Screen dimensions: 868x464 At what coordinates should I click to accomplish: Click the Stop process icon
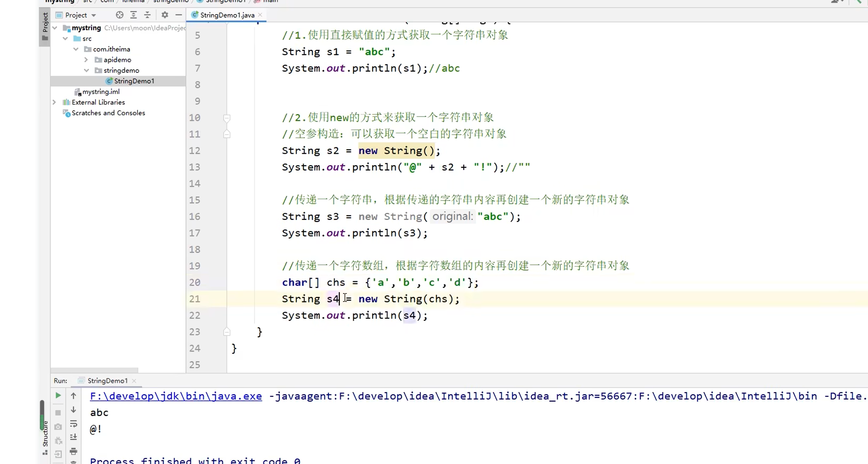[x=58, y=412]
